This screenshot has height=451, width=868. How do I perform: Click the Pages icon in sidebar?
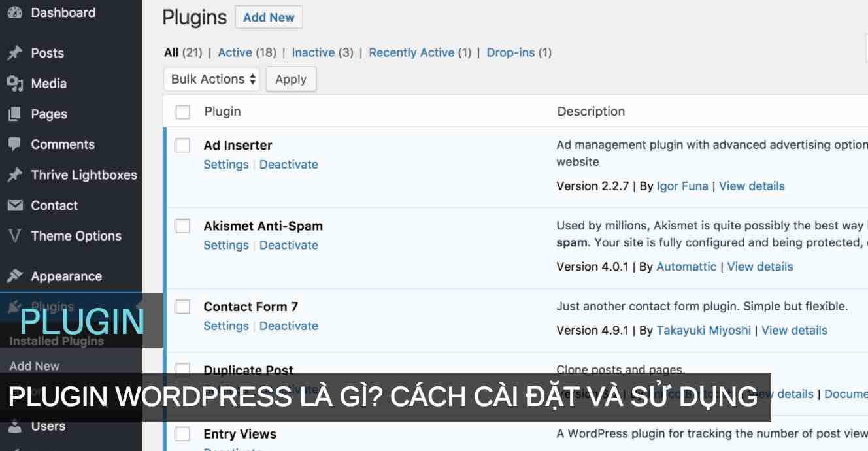coord(14,114)
